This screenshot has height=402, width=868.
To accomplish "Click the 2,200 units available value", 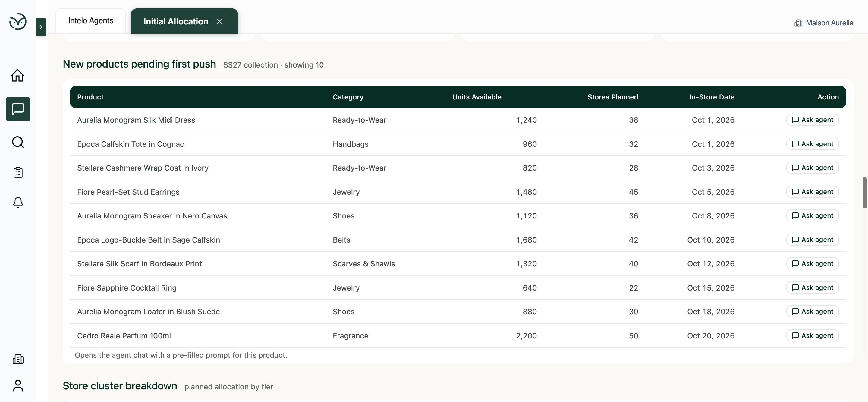I will [526, 336].
